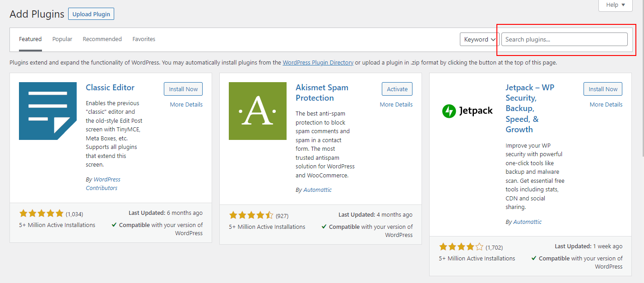Open the WordPress Contributors author link
The width and height of the screenshot is (644, 283).
(103, 184)
